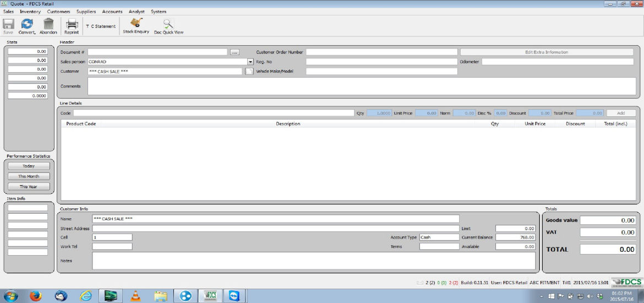Image resolution: width=644 pixels, height=303 pixels.
Task: Click the Reprint printer icon
Action: [72, 24]
